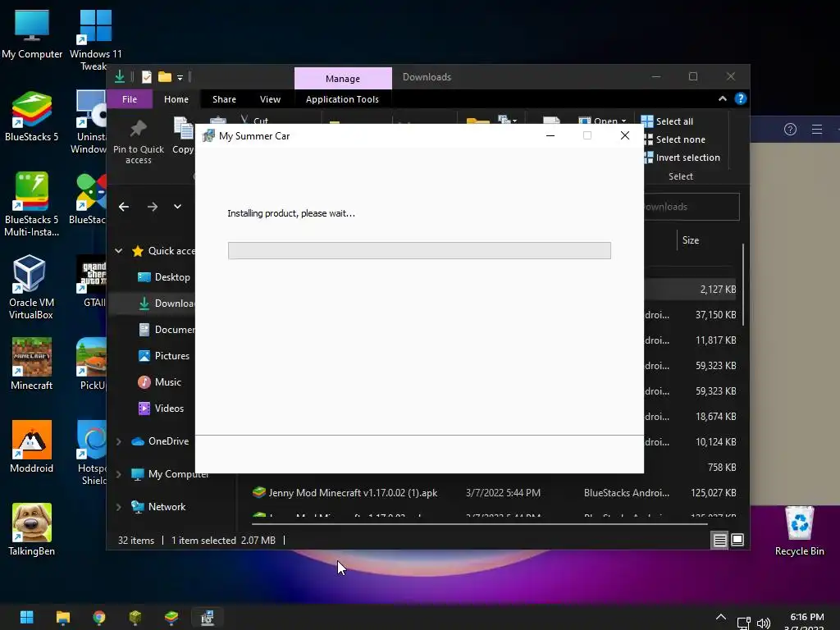
Task: Collapse the Explorer ribbon chevron
Action: (x=723, y=98)
